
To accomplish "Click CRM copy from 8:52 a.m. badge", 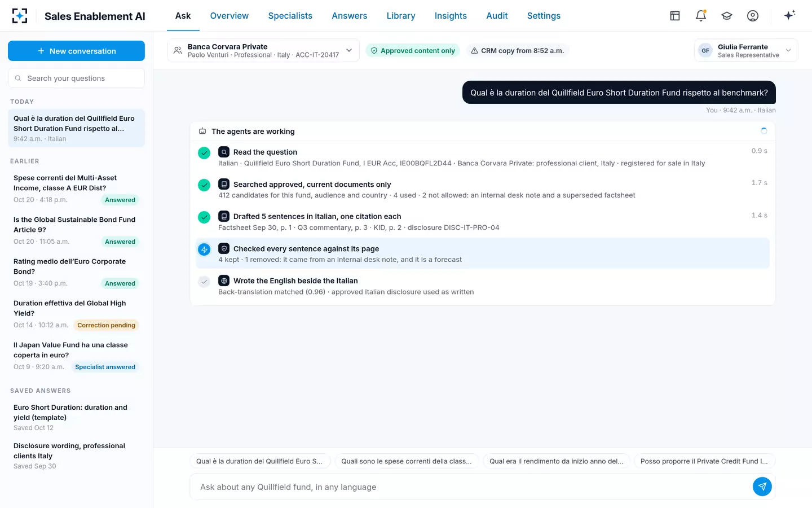I will pos(517,51).
